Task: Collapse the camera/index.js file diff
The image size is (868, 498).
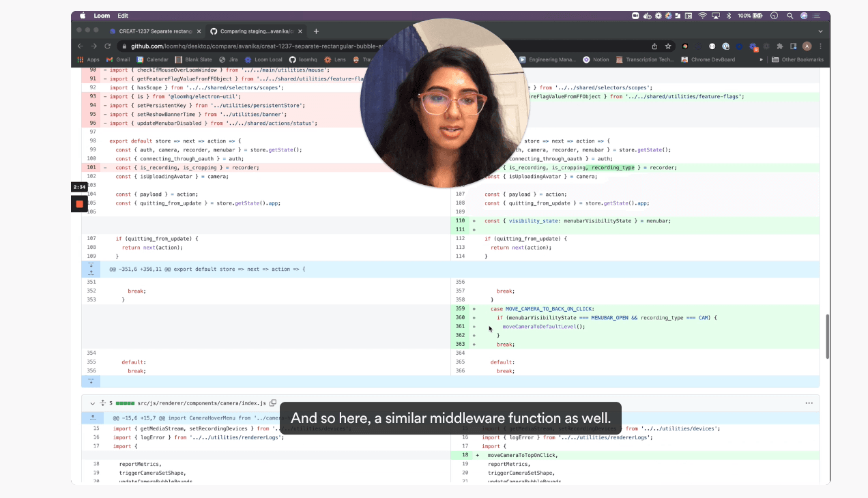Action: click(91, 403)
